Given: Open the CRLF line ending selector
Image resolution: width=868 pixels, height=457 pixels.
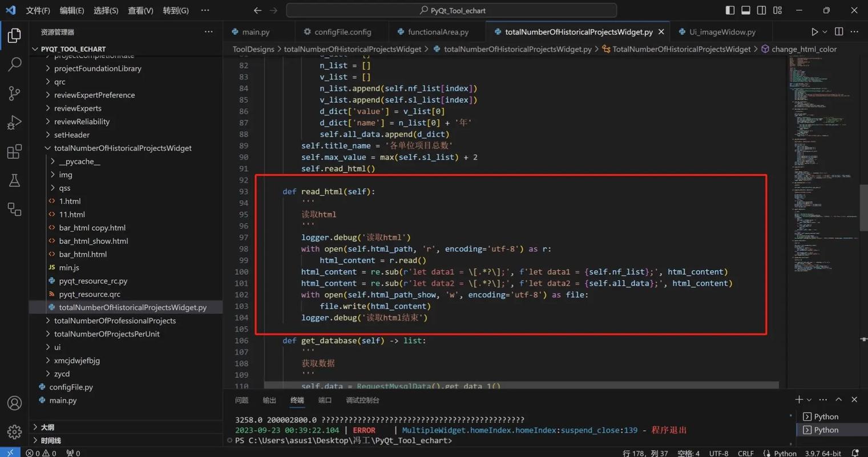Looking at the screenshot, I should pos(745,452).
